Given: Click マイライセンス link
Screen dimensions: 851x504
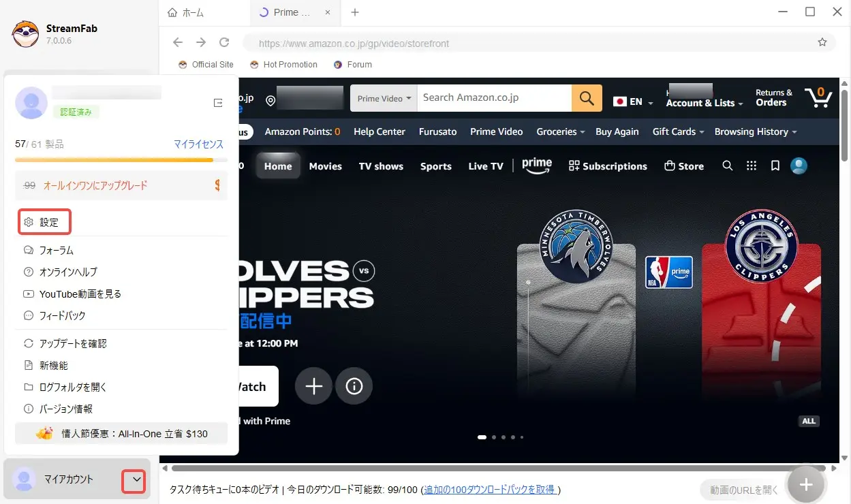Looking at the screenshot, I should (198, 144).
